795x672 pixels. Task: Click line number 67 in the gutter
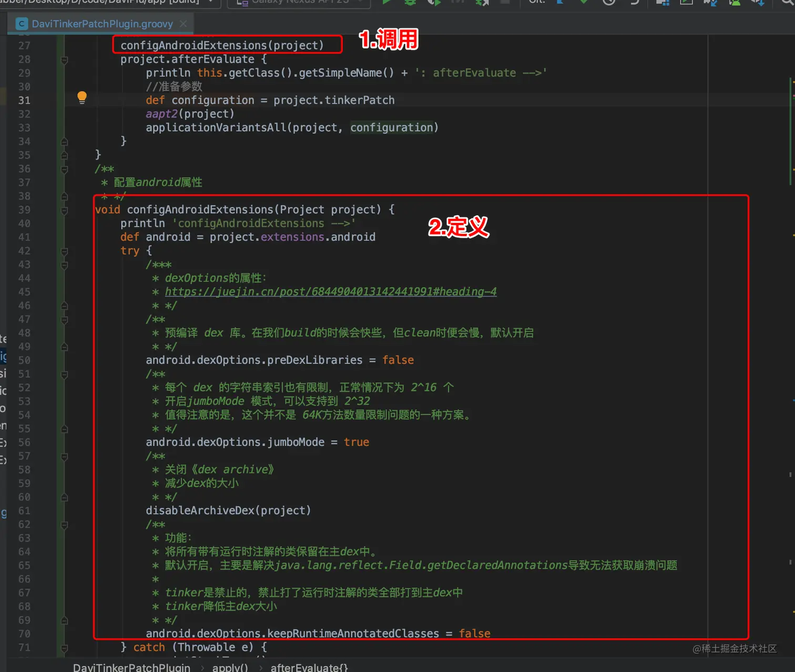click(x=24, y=593)
